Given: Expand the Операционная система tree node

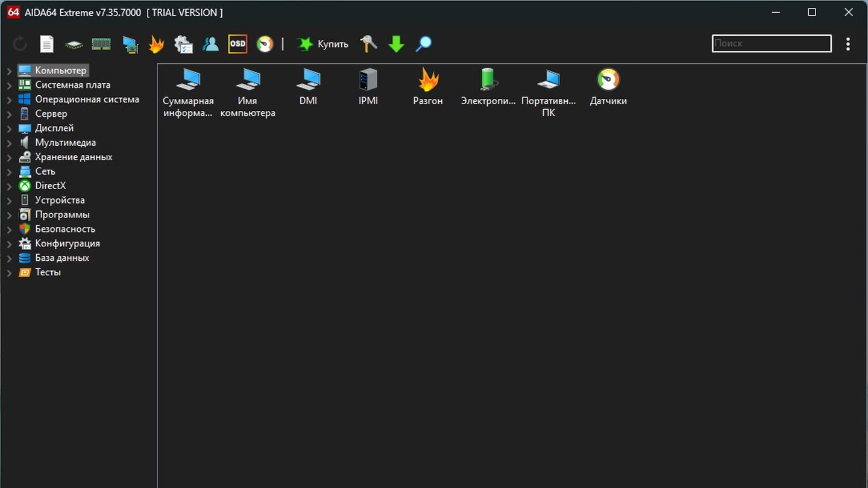Looking at the screenshot, I should (9, 100).
